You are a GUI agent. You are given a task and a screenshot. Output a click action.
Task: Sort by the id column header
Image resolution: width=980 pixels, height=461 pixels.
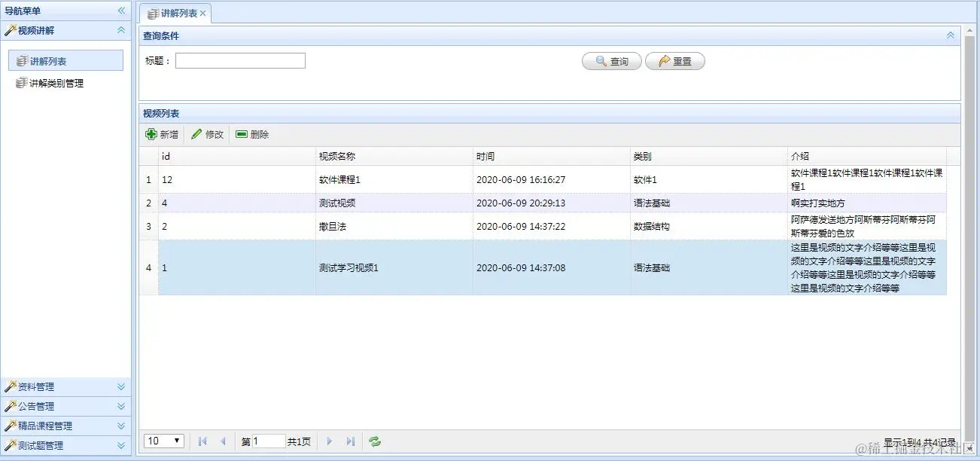click(237, 156)
